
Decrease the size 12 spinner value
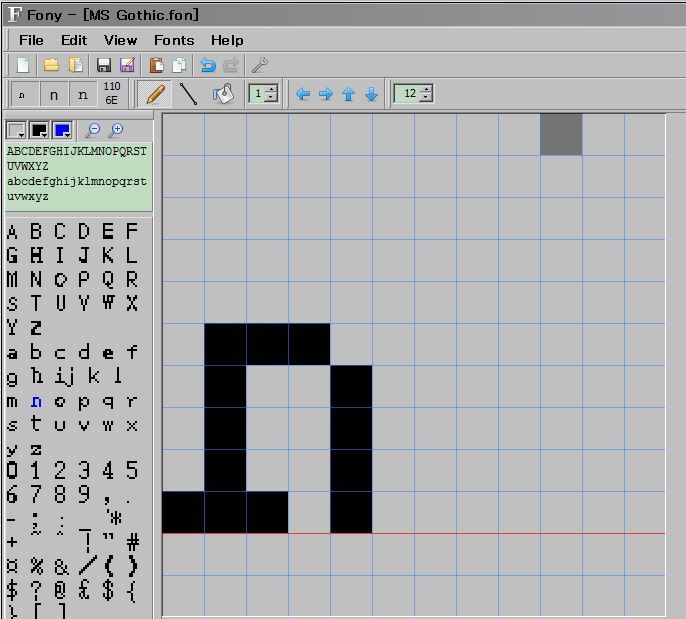[426, 98]
